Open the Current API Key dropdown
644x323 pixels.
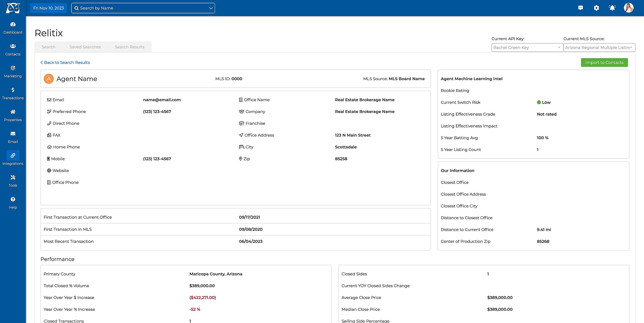[x=527, y=48]
